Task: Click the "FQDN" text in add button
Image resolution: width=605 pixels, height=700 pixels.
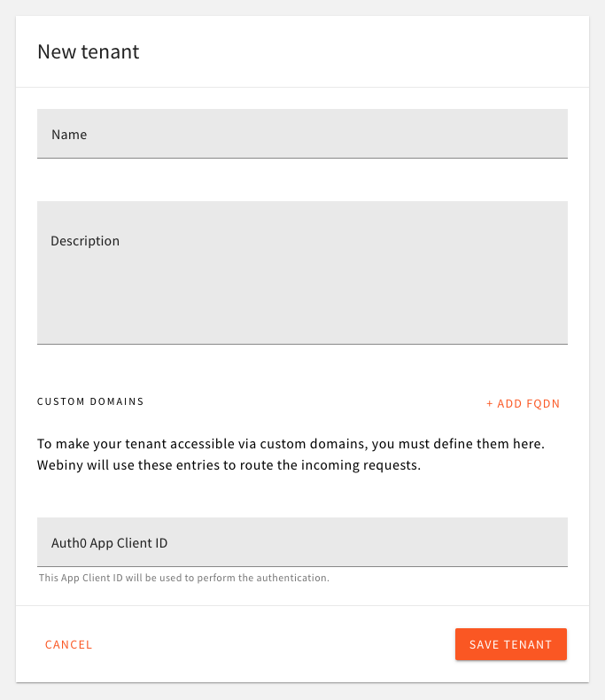Action: [543, 404]
